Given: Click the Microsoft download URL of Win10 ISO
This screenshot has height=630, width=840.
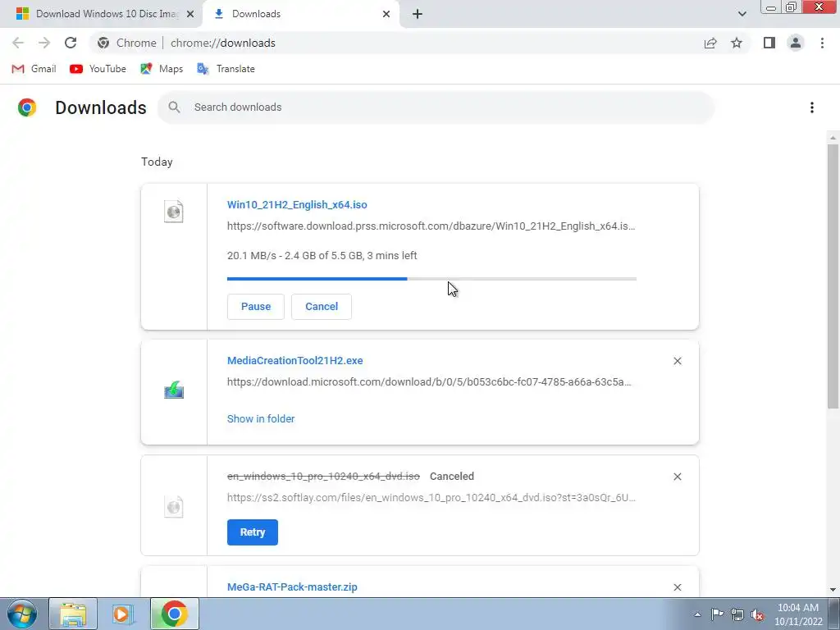Looking at the screenshot, I should click(431, 226).
